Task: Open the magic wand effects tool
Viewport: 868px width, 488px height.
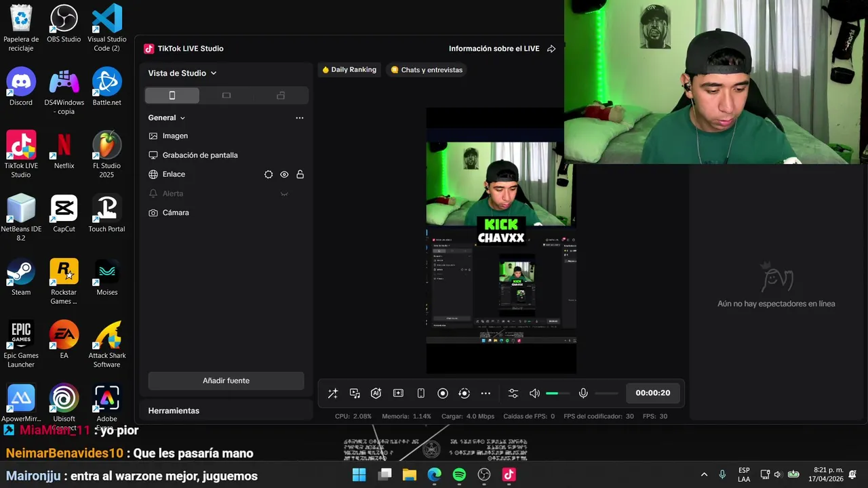Action: pos(333,393)
